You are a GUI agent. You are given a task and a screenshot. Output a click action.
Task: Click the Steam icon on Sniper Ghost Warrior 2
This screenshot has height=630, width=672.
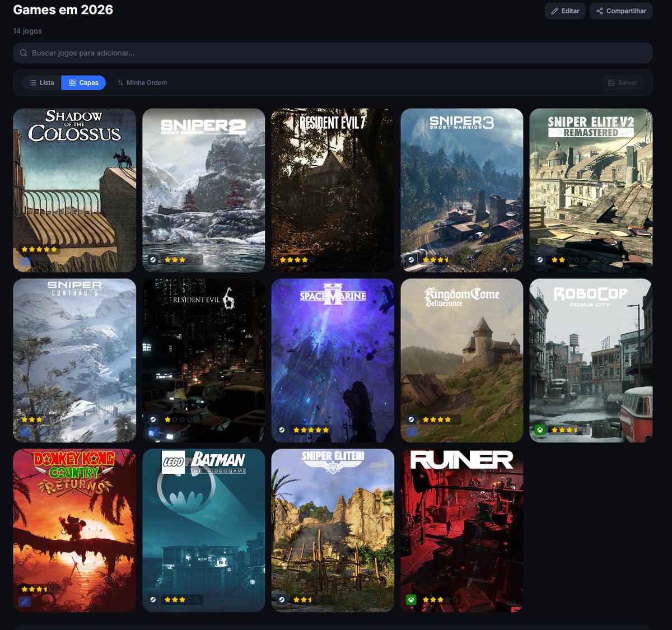[153, 260]
